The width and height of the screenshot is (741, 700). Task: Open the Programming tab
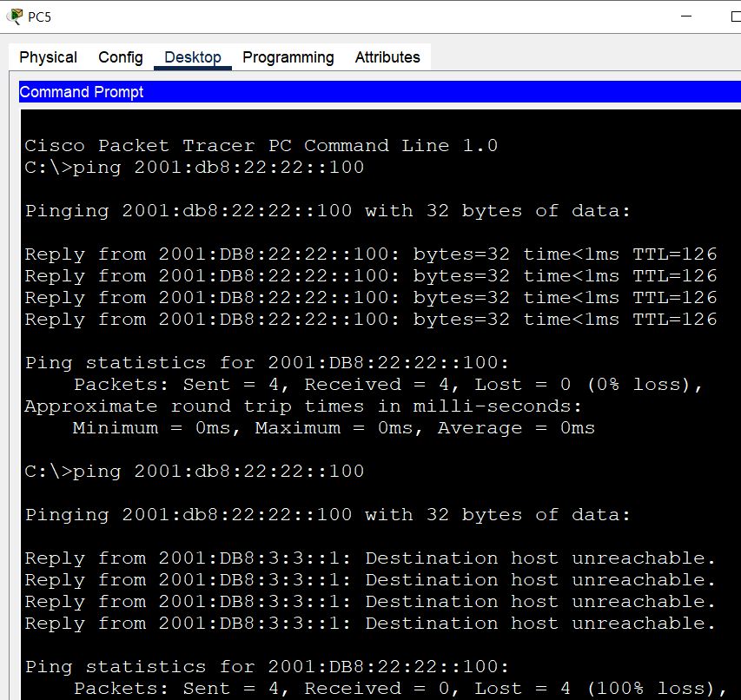(x=288, y=57)
